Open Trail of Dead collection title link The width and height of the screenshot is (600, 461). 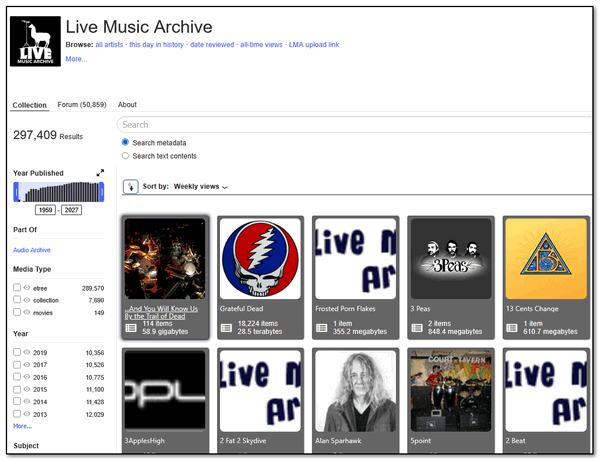click(161, 312)
